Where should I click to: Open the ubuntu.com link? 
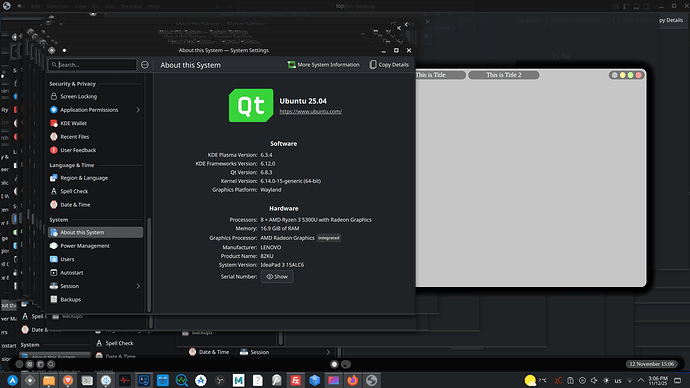pos(311,112)
